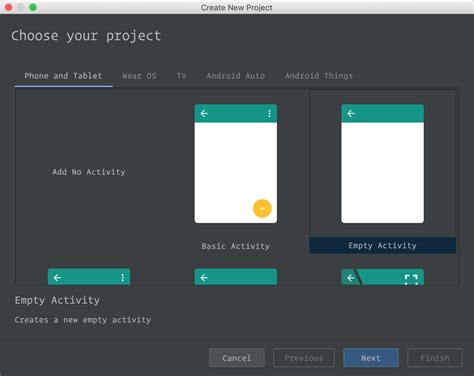Select the fullscreen activity template with expand icon
Viewport: 474px width, 376px height.
click(x=383, y=277)
